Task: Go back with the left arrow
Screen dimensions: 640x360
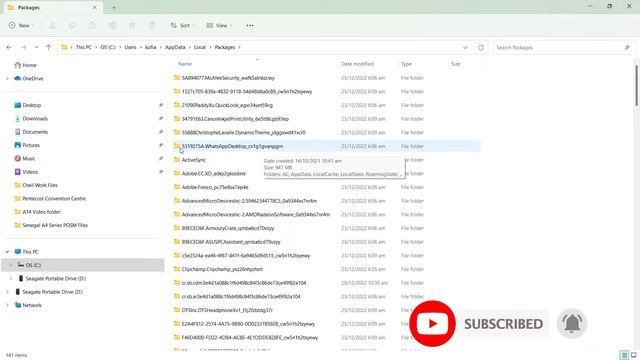Action: click(x=9, y=47)
